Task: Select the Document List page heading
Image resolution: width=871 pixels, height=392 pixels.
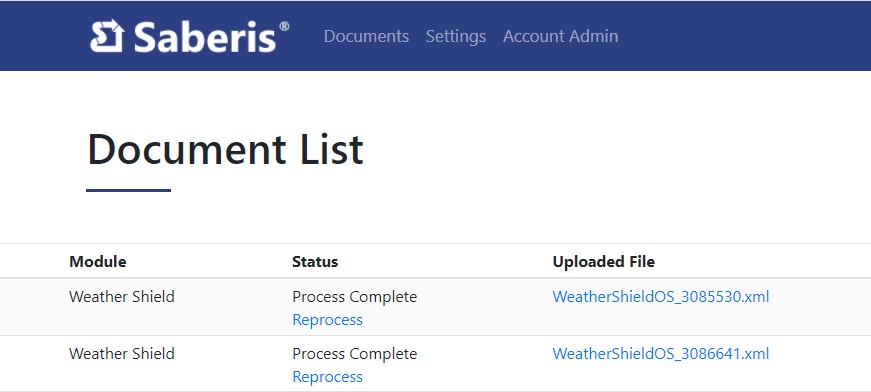Action: pos(225,149)
